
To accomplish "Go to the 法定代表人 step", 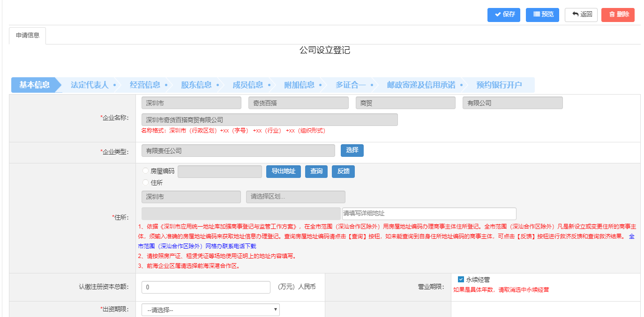I will [90, 85].
